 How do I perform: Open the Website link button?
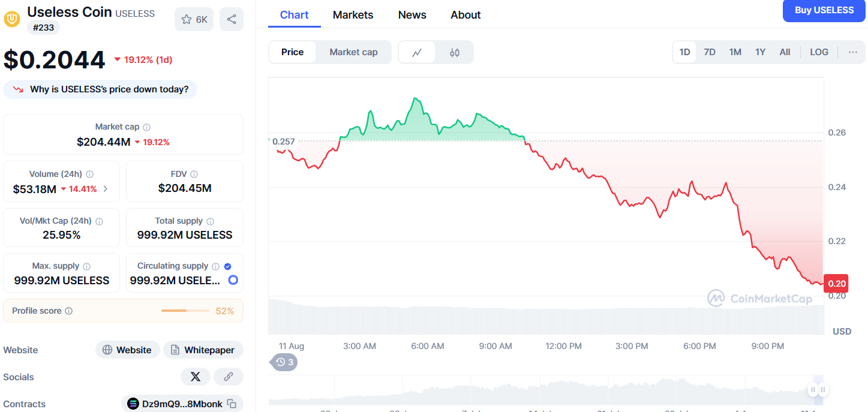click(127, 350)
